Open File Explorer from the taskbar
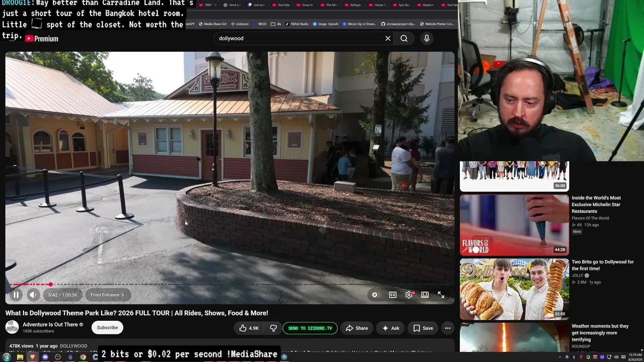The width and height of the screenshot is (644, 362). coord(20,357)
